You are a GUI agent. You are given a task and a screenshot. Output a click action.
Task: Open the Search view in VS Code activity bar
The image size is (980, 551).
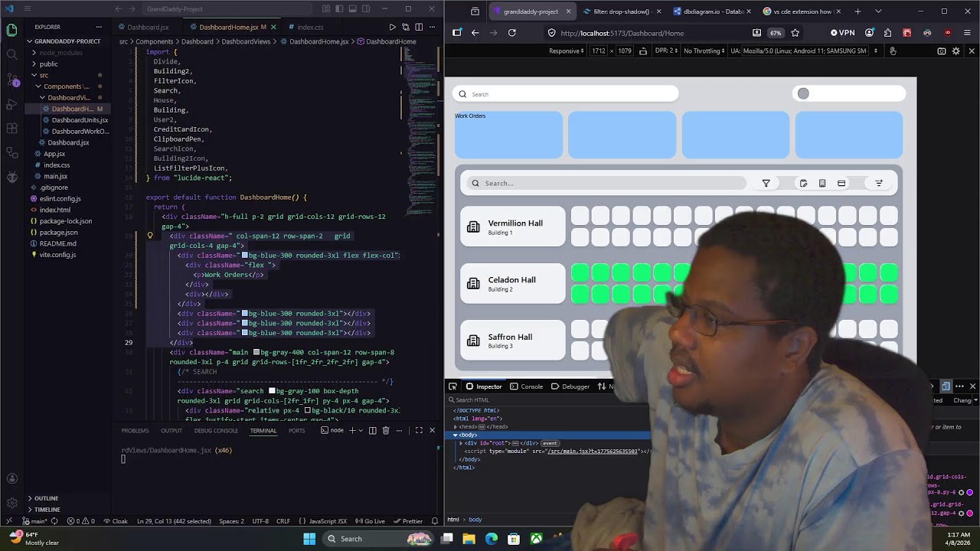point(11,54)
